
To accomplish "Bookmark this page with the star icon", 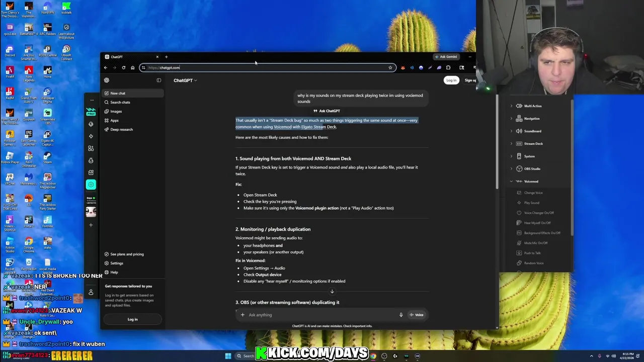I will tap(390, 67).
